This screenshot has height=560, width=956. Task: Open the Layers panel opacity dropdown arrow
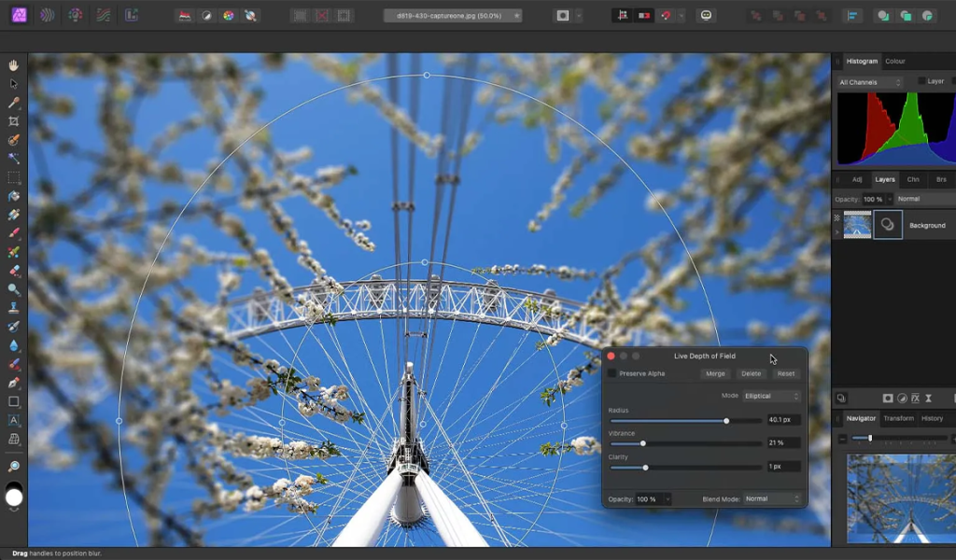coord(890,199)
